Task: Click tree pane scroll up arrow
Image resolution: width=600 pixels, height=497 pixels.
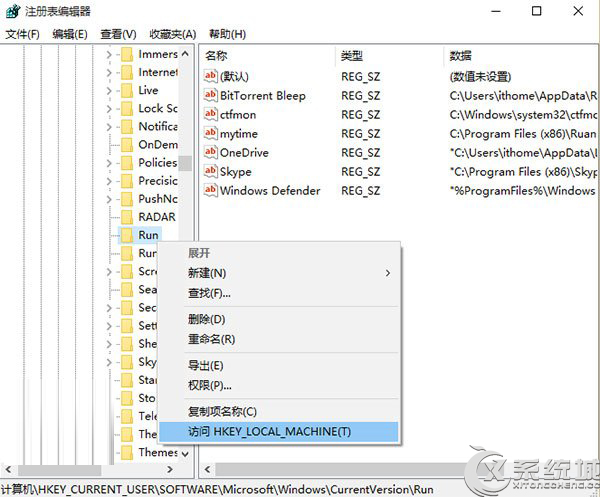Action: pyautogui.click(x=185, y=54)
